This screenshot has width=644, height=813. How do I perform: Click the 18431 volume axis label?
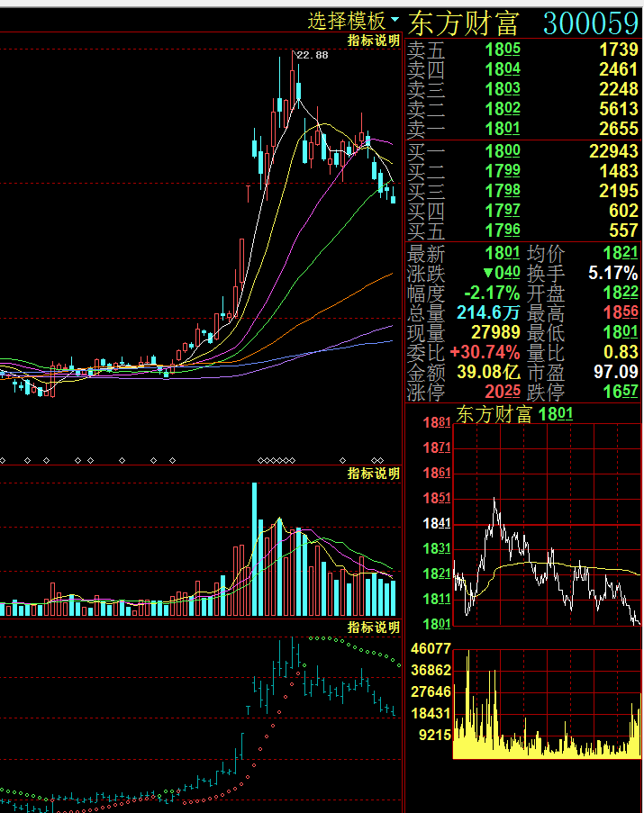[x=431, y=714]
